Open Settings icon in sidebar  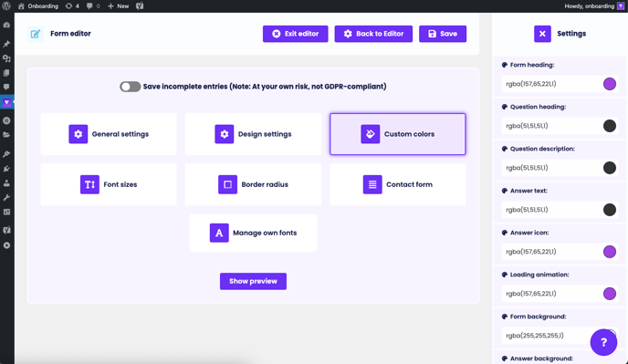(6, 212)
